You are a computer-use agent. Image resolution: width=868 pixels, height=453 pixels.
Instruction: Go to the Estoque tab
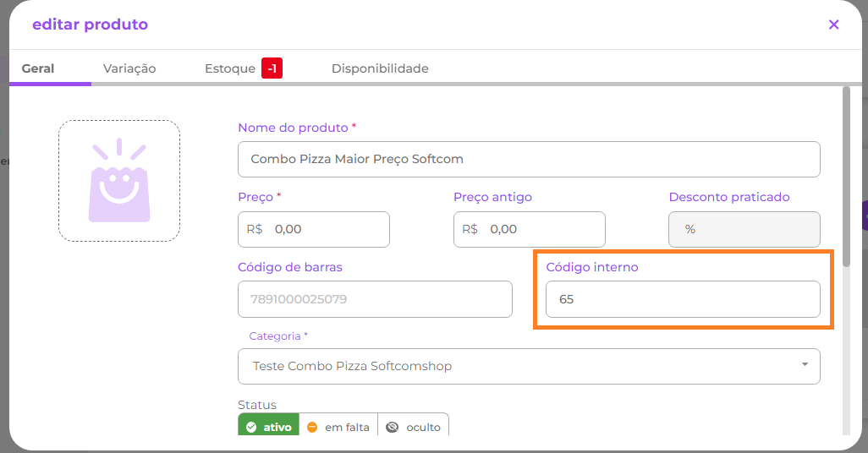(230, 68)
